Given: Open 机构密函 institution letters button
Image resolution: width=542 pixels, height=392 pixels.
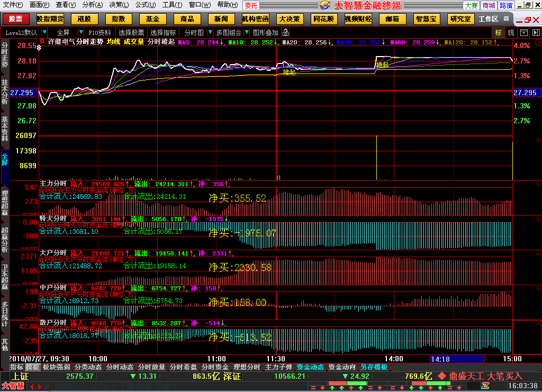Looking at the screenshot, I should 255,19.
